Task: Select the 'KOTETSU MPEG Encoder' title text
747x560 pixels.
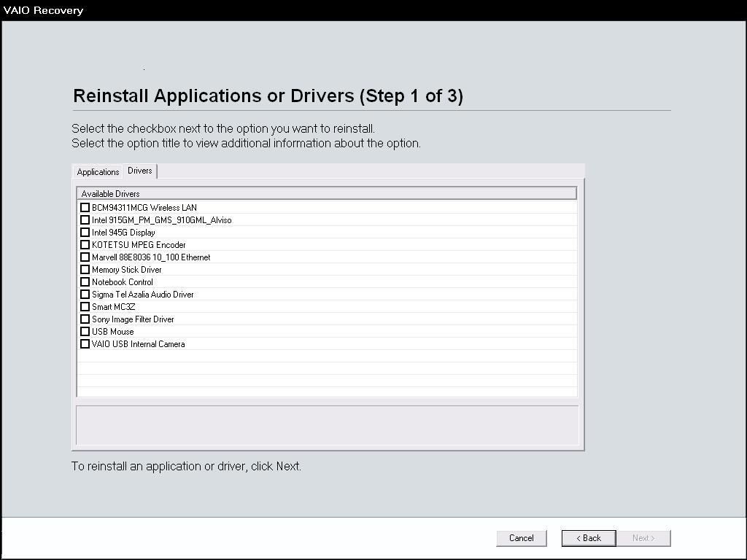Action: click(x=139, y=245)
